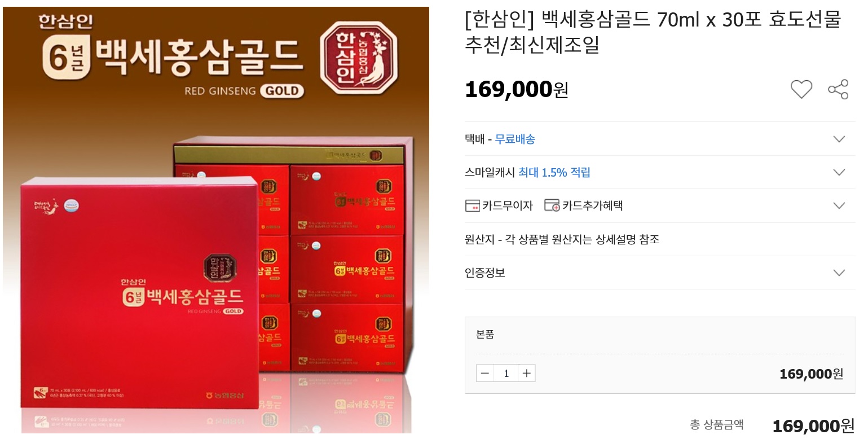
Task: Click the 최대 1.5% 적립 link
Action: (x=554, y=172)
